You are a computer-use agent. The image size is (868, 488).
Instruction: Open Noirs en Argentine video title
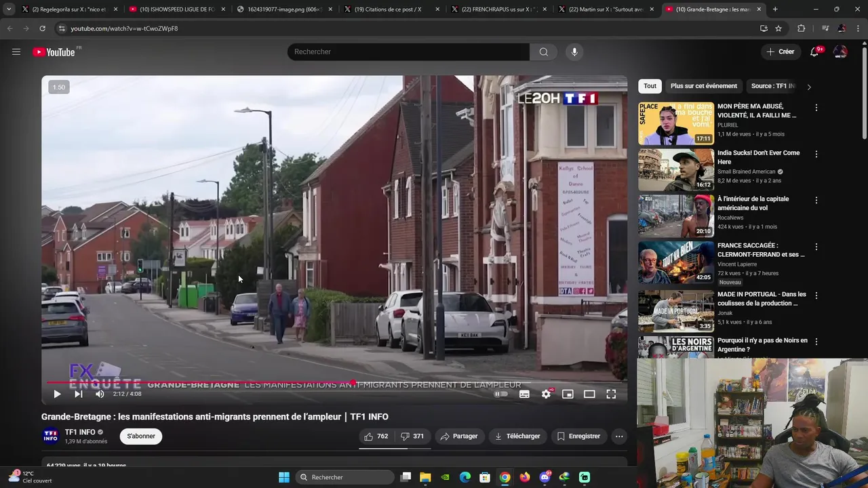click(x=762, y=345)
